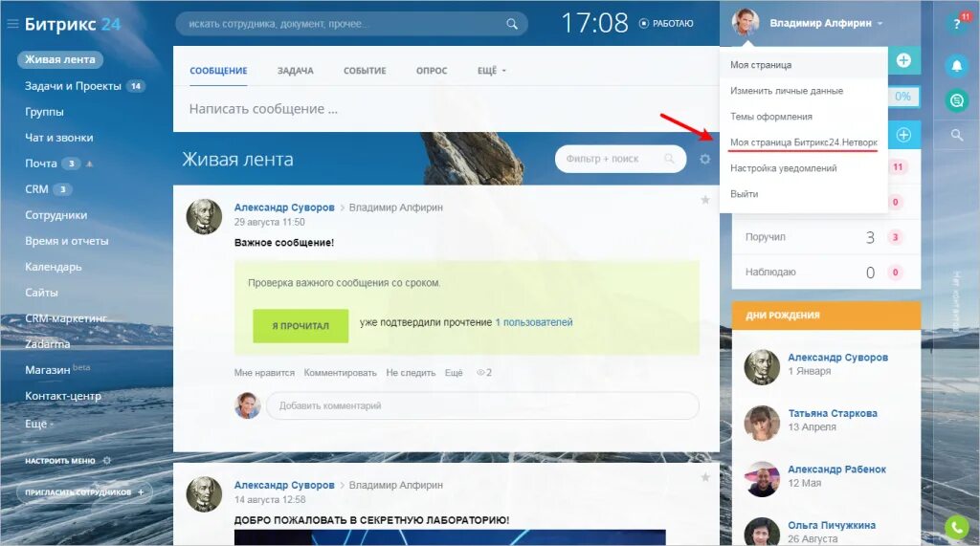
Task: Click the Добавить комментарий field
Action: click(482, 405)
